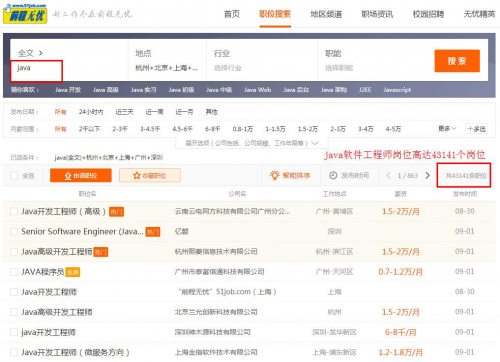Go to previous results page arrow
The height and width of the screenshot is (362, 500).
[x=388, y=175]
